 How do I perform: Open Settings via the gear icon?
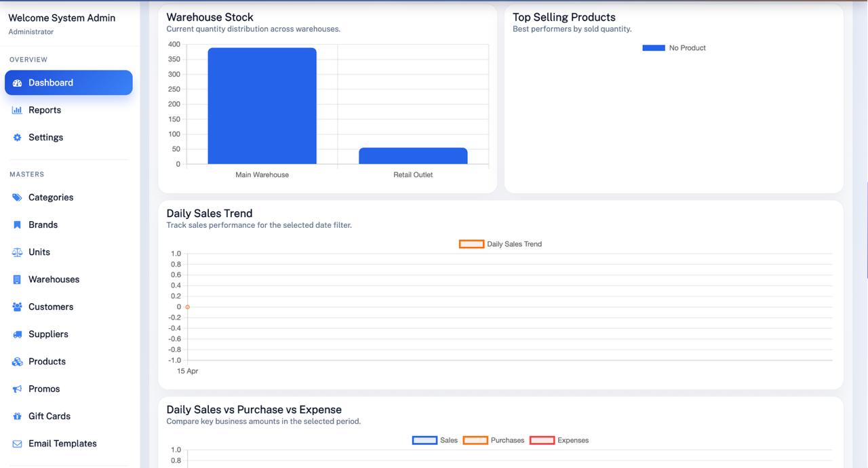coord(16,137)
